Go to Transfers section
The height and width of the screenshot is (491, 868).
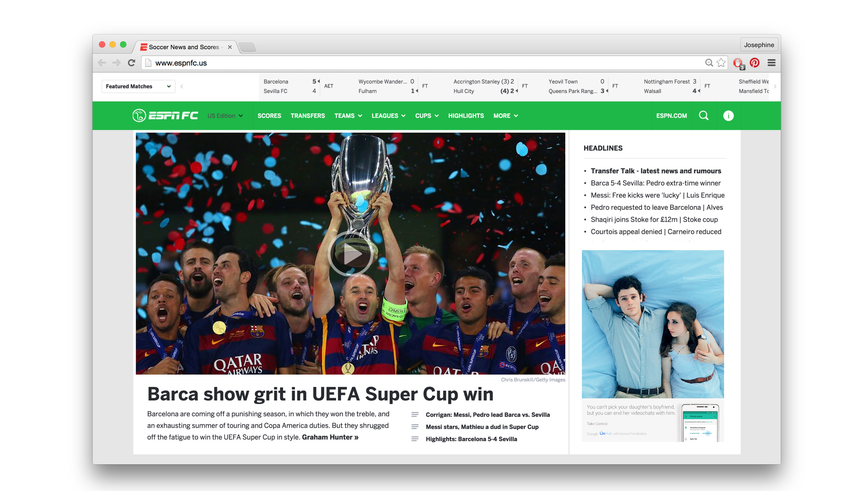pyautogui.click(x=308, y=116)
